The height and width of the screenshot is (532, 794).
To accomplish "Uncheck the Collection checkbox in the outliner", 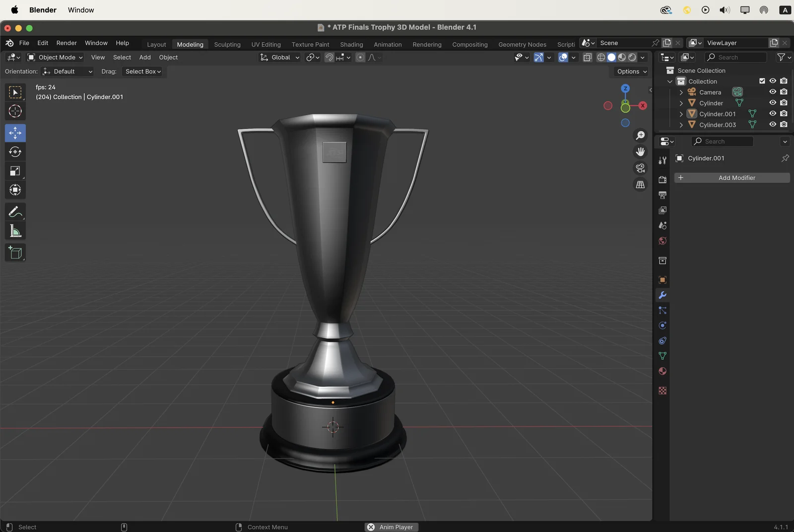I will coord(761,81).
